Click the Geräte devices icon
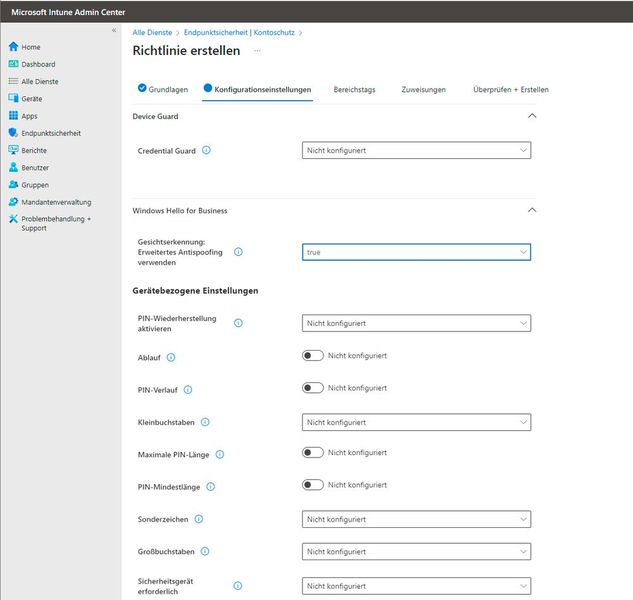633x600 pixels. click(13, 98)
